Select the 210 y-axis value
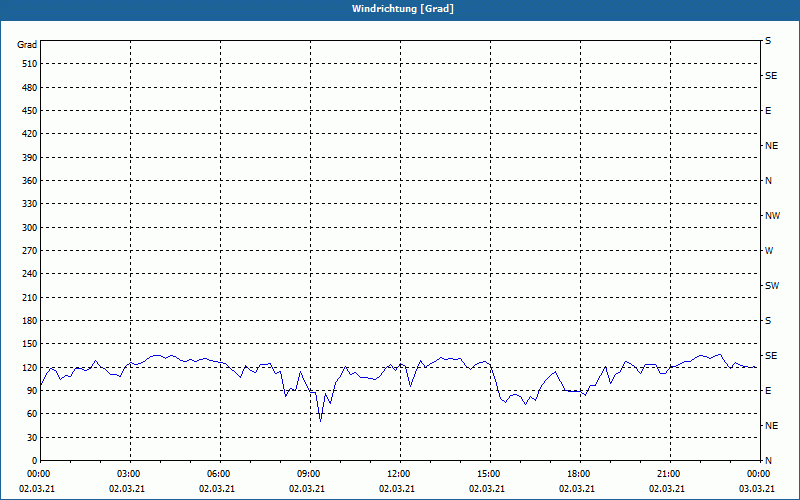 click(x=30, y=297)
